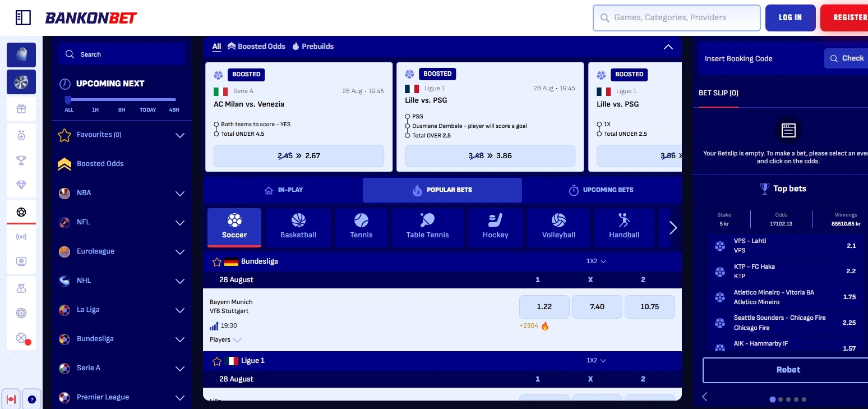The image size is (868, 409).
Task: Set Upcoming Next slider to 48H
Action: [x=174, y=110]
